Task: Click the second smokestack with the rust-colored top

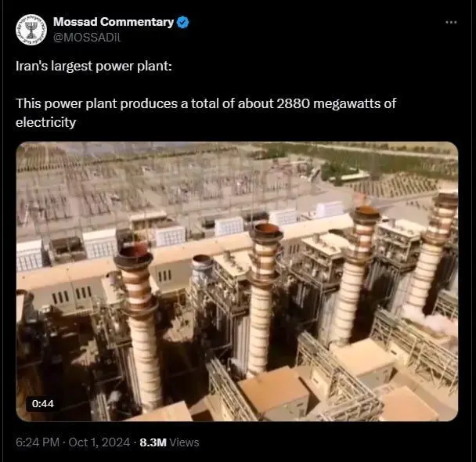Action: (262, 299)
